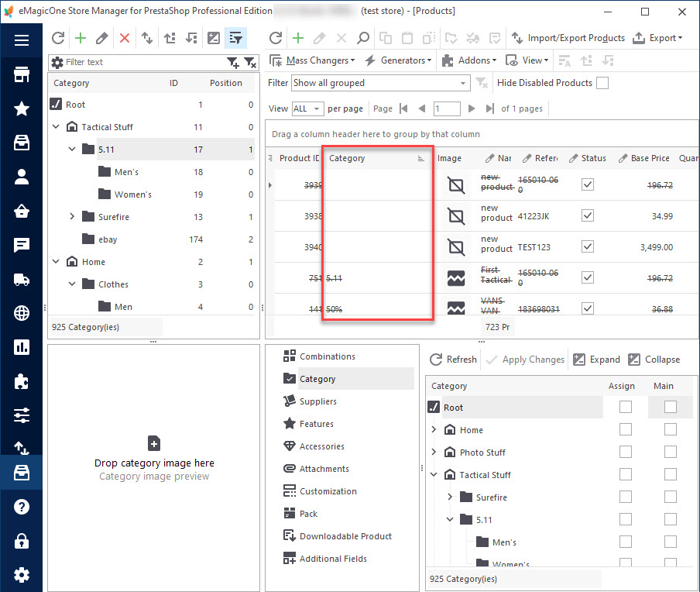Edit selected category with pencil icon
The image size is (700, 592).
pos(101,38)
